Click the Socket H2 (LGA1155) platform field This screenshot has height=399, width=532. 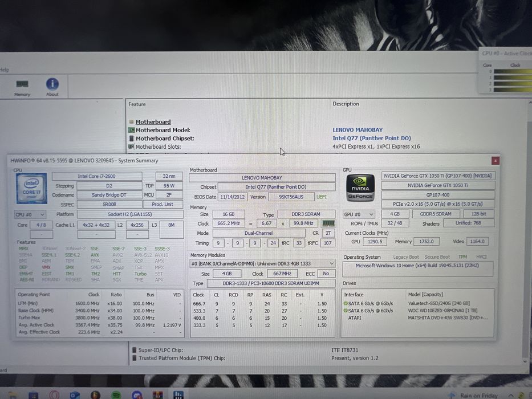click(130, 214)
